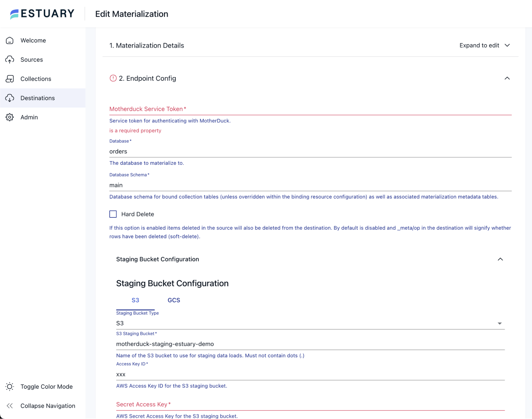Click the Staging Bucket Configuration accordion title

(158, 259)
